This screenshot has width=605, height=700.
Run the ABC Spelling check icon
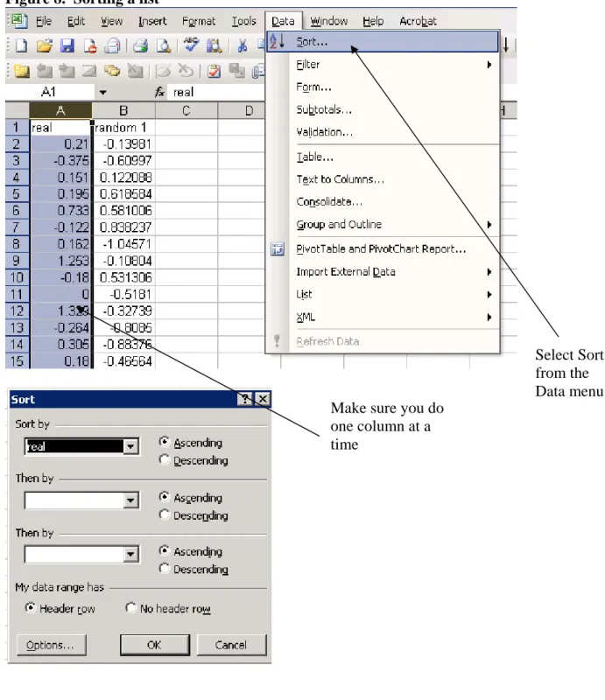(x=191, y=45)
